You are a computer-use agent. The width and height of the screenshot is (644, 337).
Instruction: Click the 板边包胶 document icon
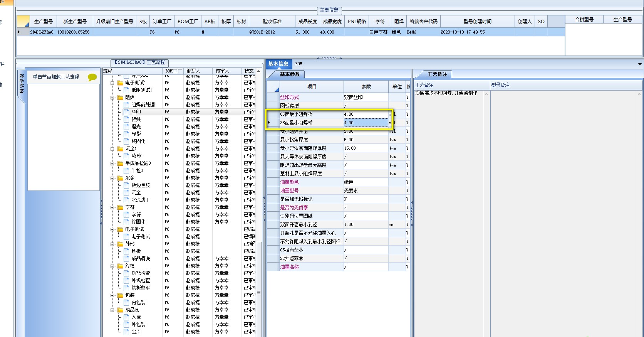pos(126,185)
